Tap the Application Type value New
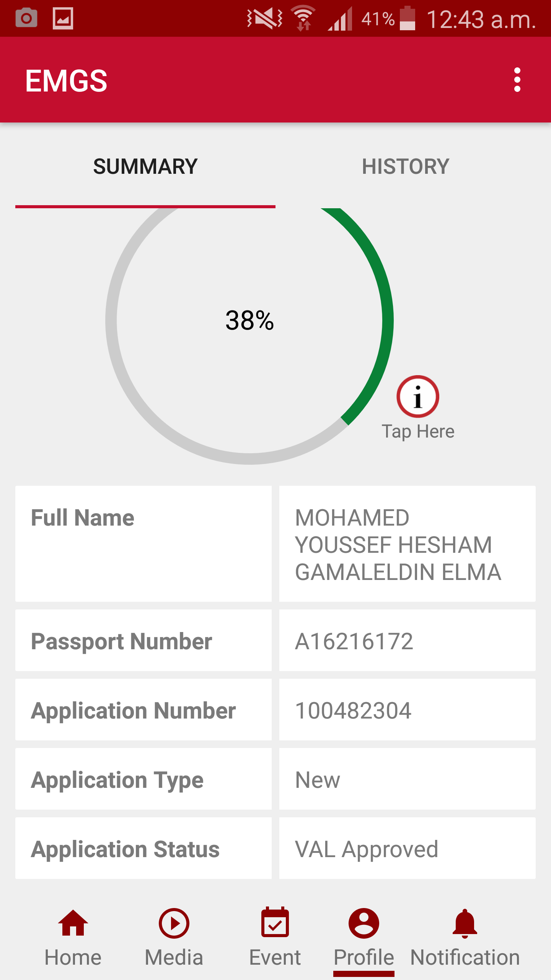 click(318, 780)
